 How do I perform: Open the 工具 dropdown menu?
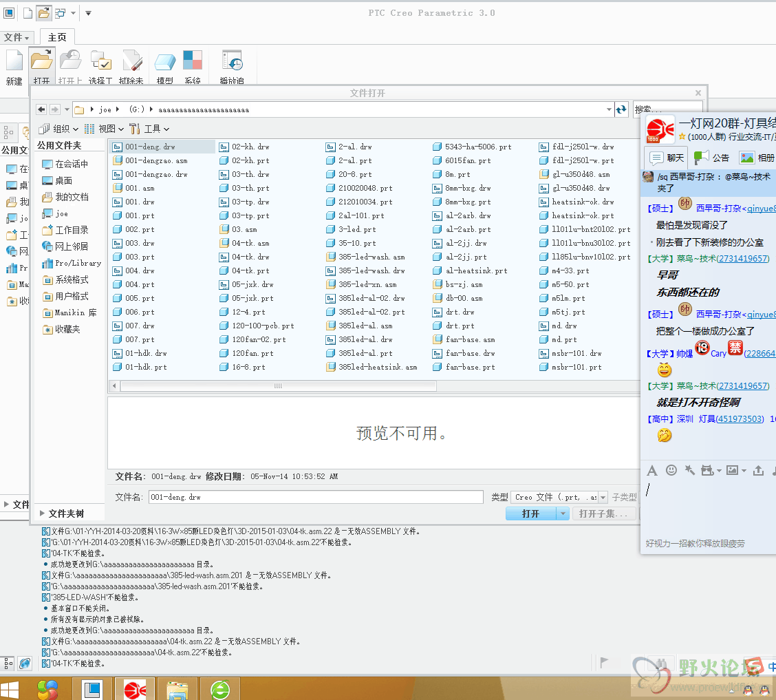tap(149, 129)
